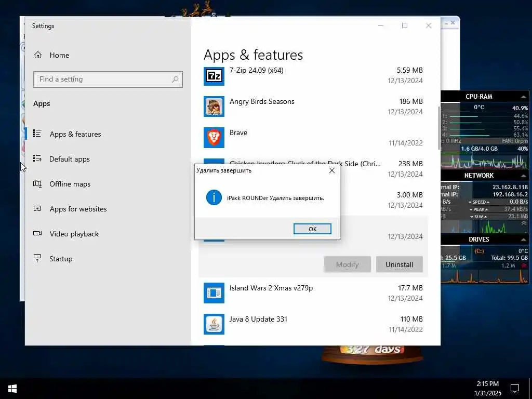This screenshot has height=399, width=532.
Task: Open the Windows Start menu
Action: click(x=12, y=389)
